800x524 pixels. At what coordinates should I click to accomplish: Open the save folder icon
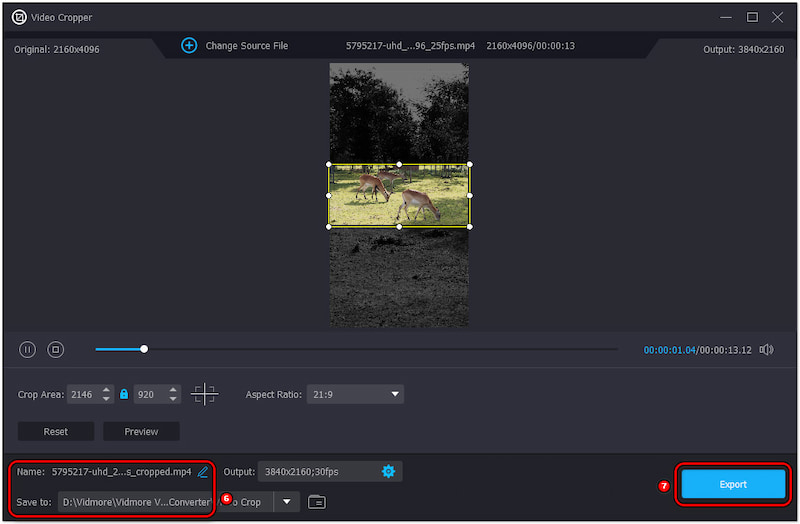tap(317, 501)
